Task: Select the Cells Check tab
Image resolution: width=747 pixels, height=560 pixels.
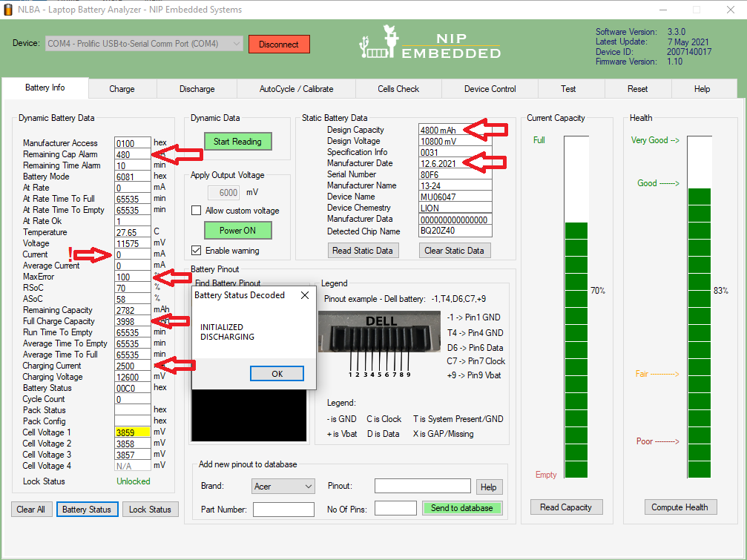Action: pos(398,89)
